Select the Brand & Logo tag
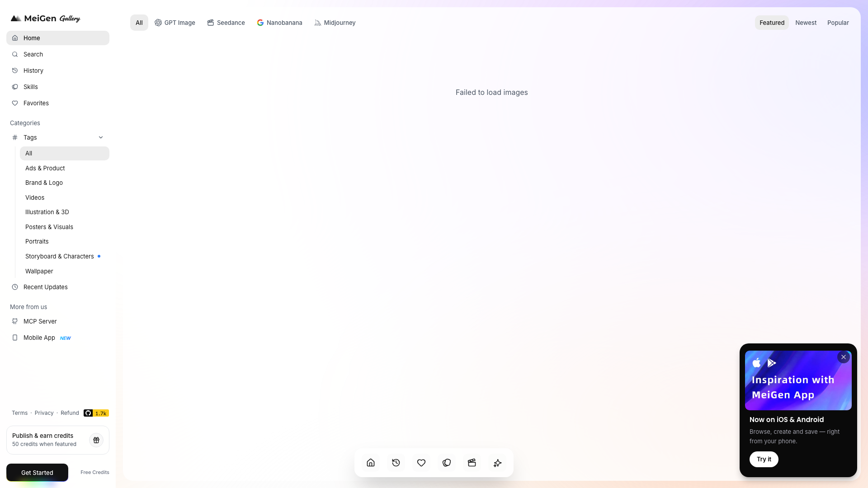 (65, 183)
